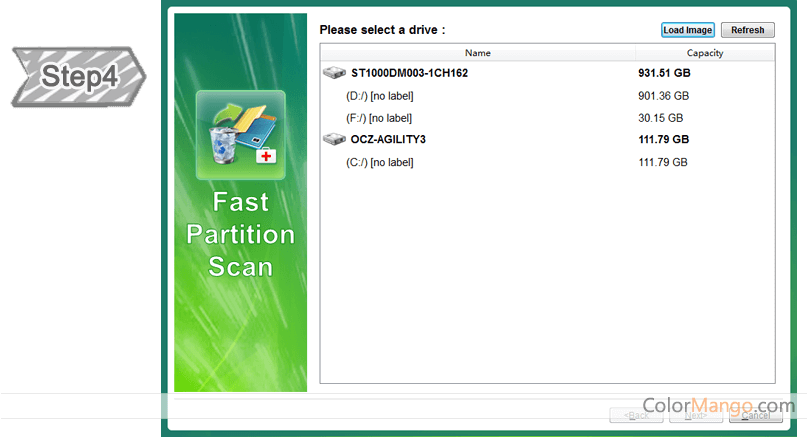Select the (D:/) [no label] partition

379,96
